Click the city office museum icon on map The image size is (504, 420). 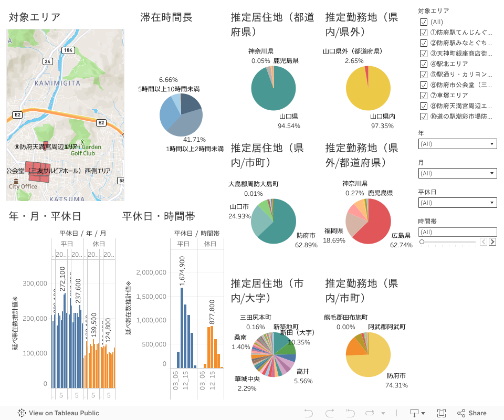pyautogui.click(x=16, y=181)
